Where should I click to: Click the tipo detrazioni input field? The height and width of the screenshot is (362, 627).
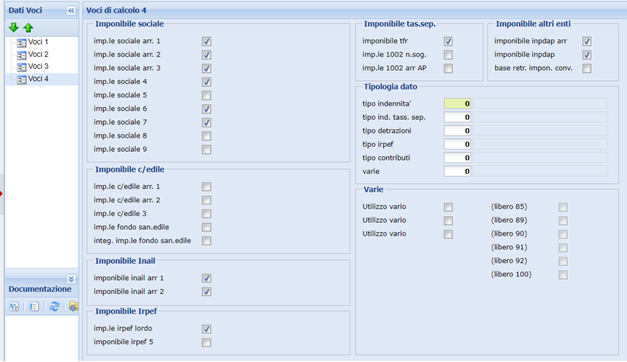click(457, 131)
